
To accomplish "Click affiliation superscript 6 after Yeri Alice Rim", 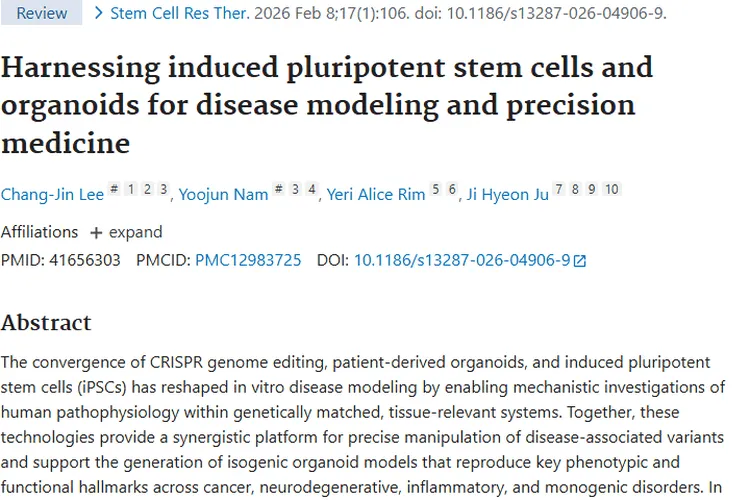I will click(452, 190).
